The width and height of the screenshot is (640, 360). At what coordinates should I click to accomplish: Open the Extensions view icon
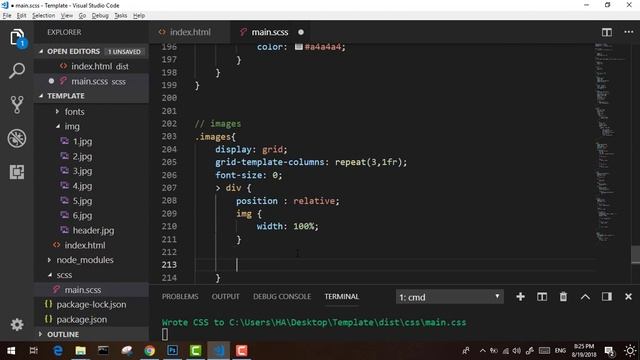coord(17,172)
